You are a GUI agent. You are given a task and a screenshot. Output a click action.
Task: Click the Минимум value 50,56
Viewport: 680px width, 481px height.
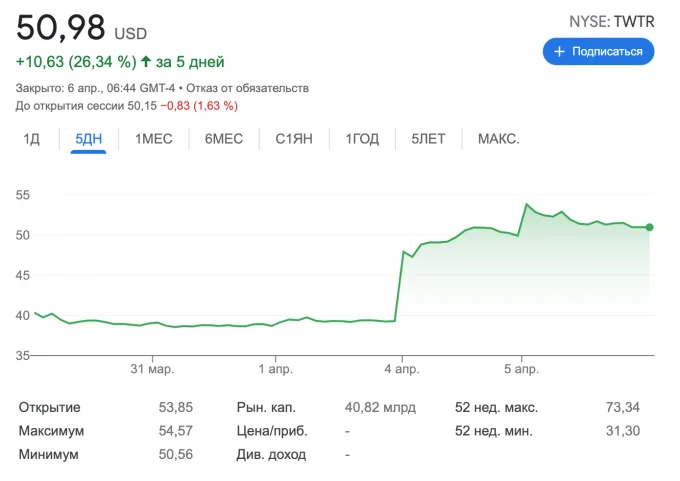[176, 454]
